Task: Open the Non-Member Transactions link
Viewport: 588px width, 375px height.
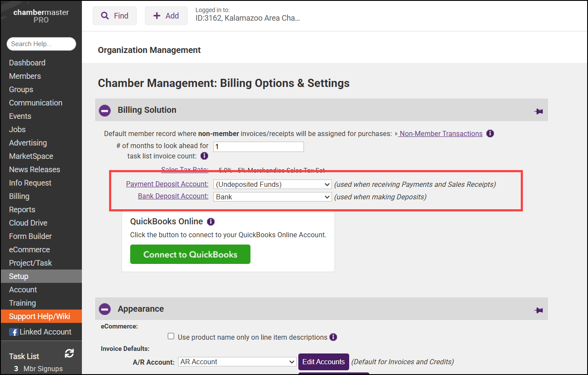Action: click(441, 133)
